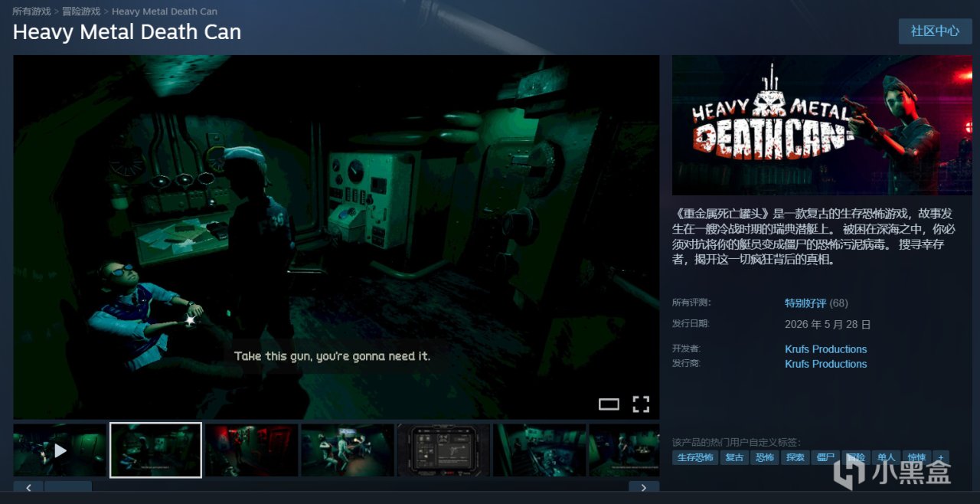Select the seventh screenshot thumbnail
This screenshot has width=980, height=504.
click(624, 450)
